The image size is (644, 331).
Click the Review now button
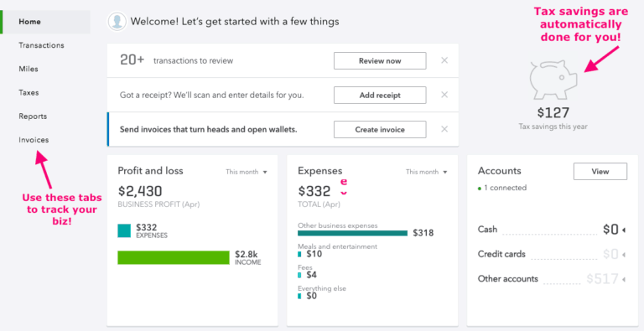coord(380,61)
